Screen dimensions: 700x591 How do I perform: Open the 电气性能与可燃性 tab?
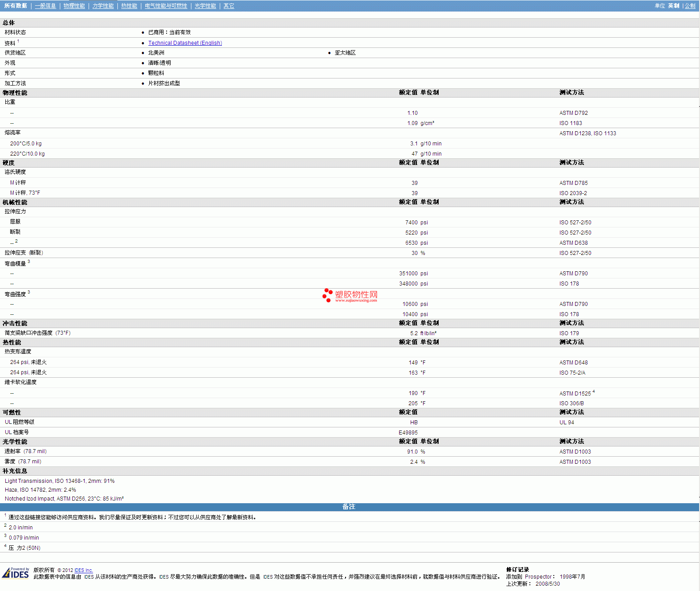[166, 6]
